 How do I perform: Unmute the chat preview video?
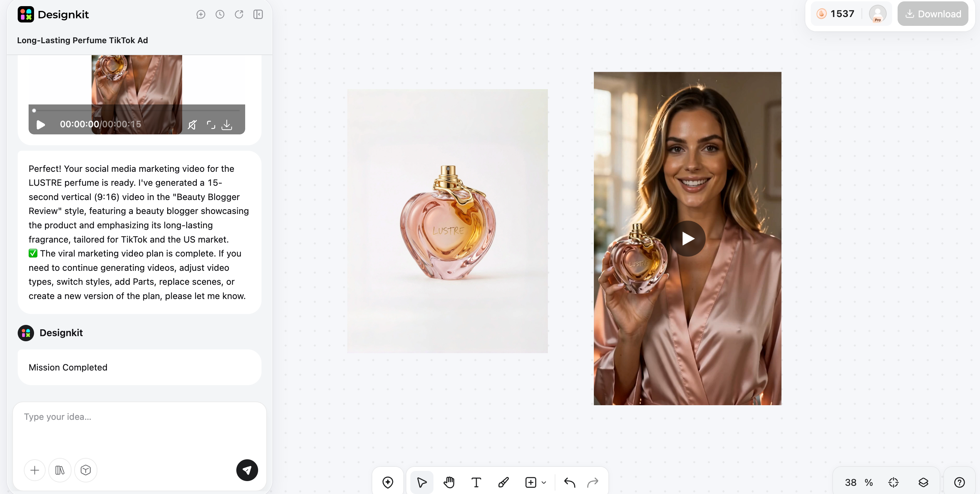(192, 125)
